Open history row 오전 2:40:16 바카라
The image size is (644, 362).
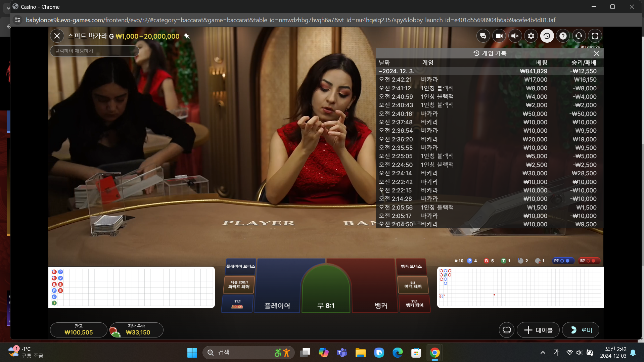coord(489,114)
